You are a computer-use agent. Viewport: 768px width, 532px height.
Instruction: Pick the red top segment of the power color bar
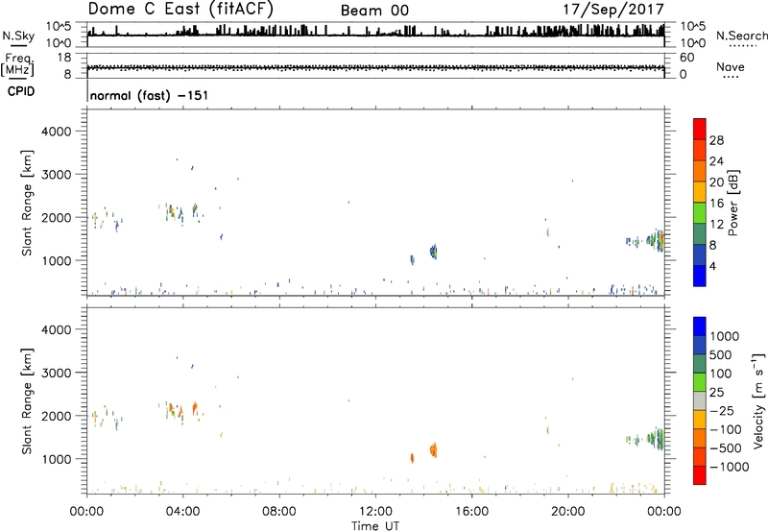click(700, 129)
